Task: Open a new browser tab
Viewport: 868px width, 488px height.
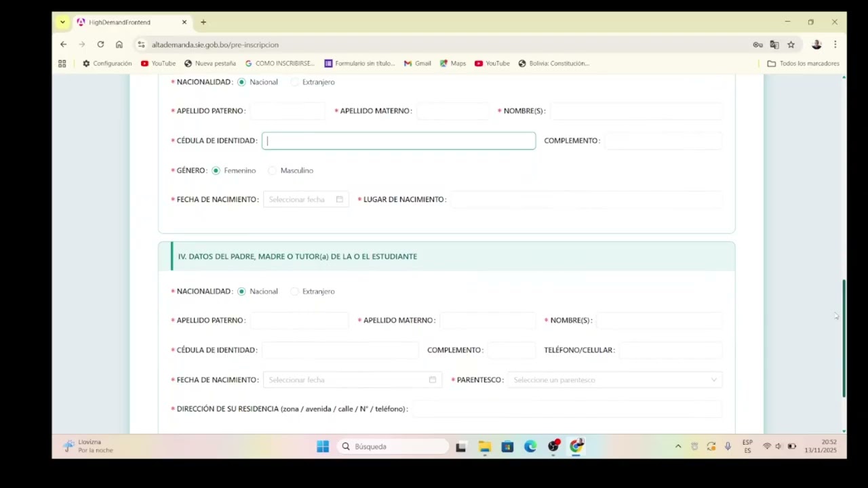Action: [203, 22]
